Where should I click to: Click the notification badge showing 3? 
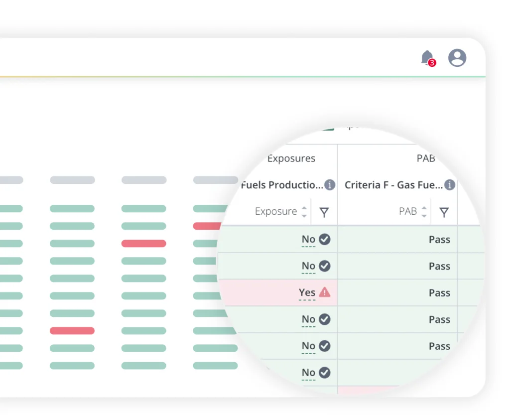tap(432, 62)
